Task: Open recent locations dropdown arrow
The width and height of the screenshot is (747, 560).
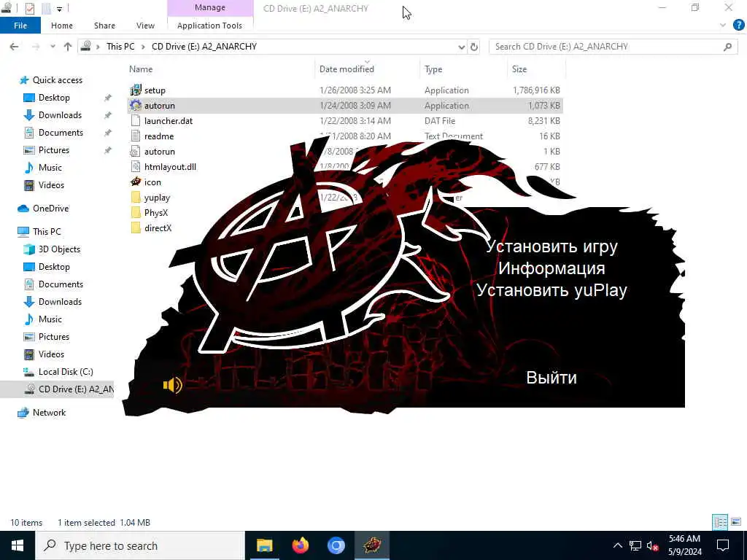Action: (x=53, y=47)
